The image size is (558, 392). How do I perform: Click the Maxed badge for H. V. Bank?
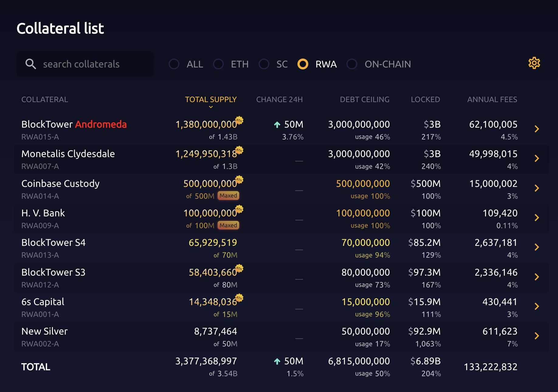228,225
